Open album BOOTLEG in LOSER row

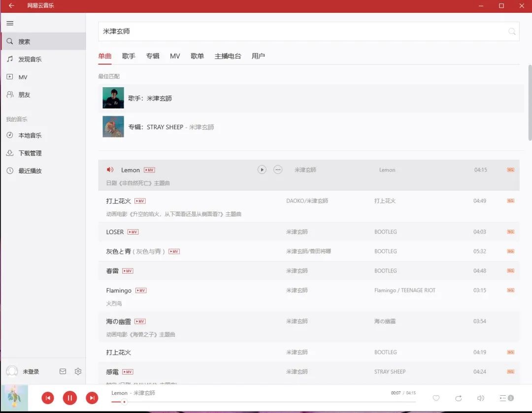click(385, 232)
